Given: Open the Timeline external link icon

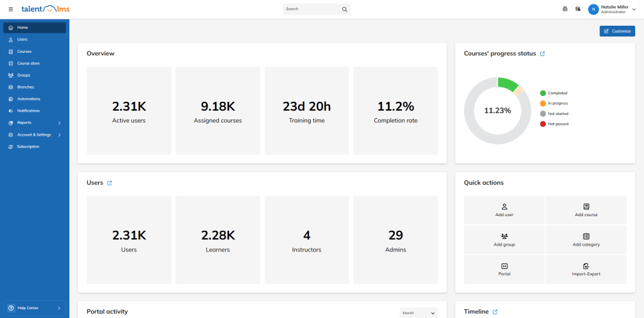Looking at the screenshot, I should click(495, 312).
